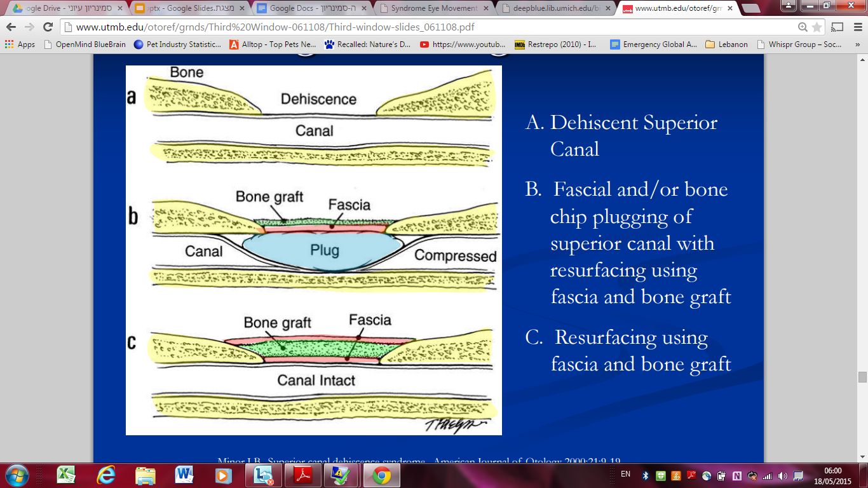This screenshot has width=868, height=488.
Task: Go back to the previous page
Action: (11, 27)
